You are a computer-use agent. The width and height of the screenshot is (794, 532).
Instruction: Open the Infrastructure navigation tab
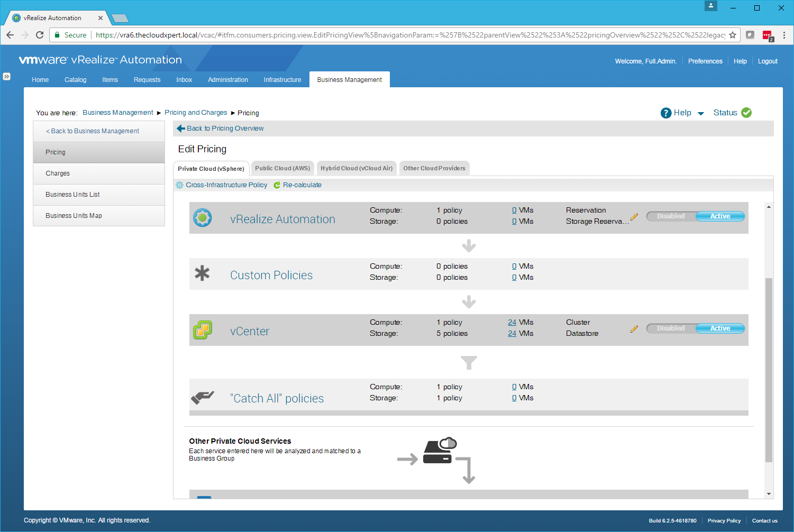[x=282, y=80]
